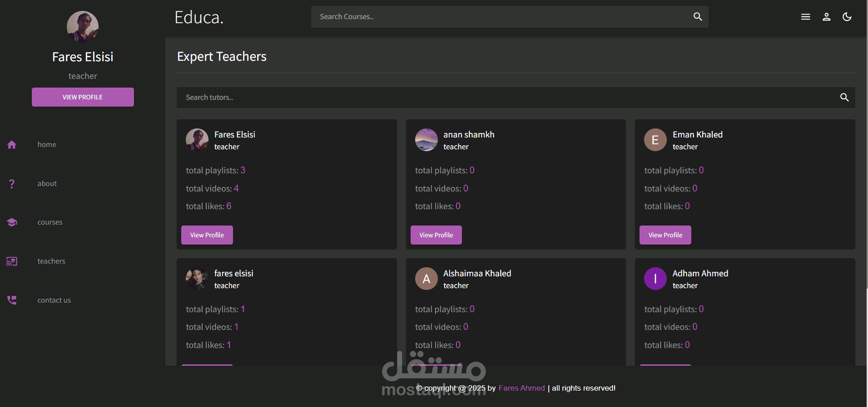Select the courses graduation cap icon
Viewport: 868px width, 407px height.
[12, 222]
